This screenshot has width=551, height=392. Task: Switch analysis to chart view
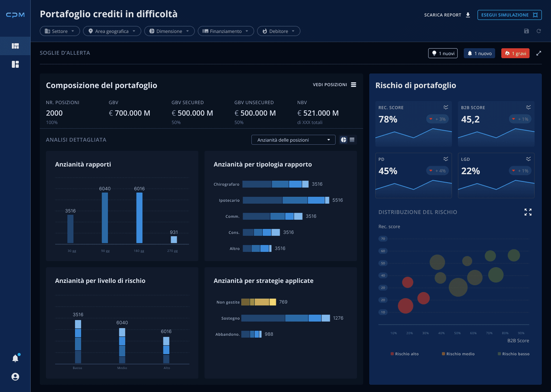pyautogui.click(x=344, y=140)
